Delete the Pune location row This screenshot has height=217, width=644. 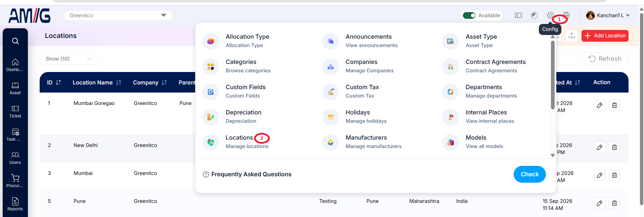click(x=614, y=203)
